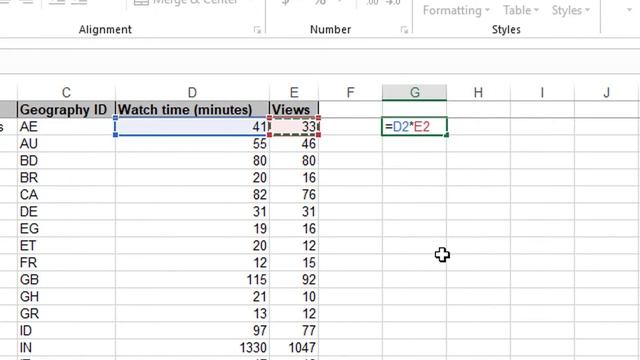Viewport: 640px width, 360px height.
Task: Select views value 33 for AE
Action: [294, 127]
